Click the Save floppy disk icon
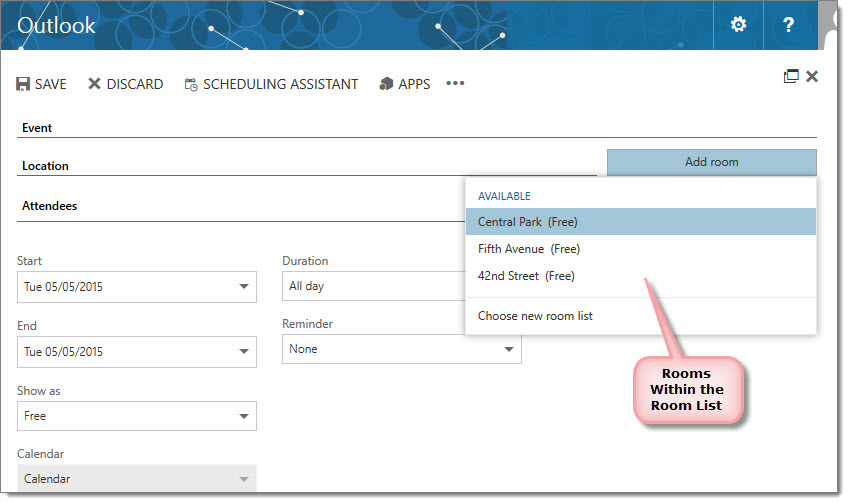The height and width of the screenshot is (503, 848). pos(23,84)
